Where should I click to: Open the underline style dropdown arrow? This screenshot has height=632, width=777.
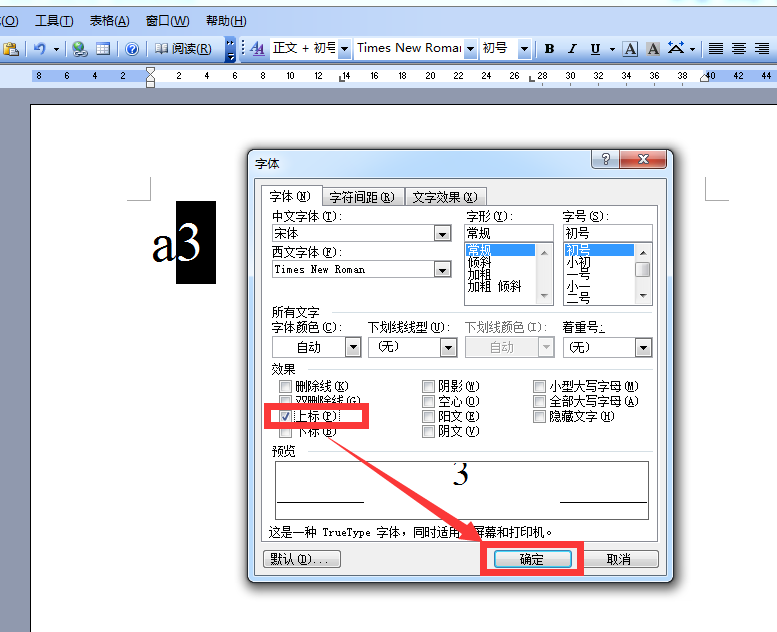pos(612,49)
